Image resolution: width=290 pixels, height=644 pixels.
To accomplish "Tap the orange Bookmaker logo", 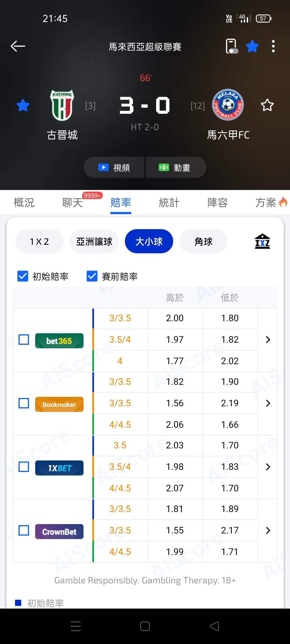I will click(59, 404).
